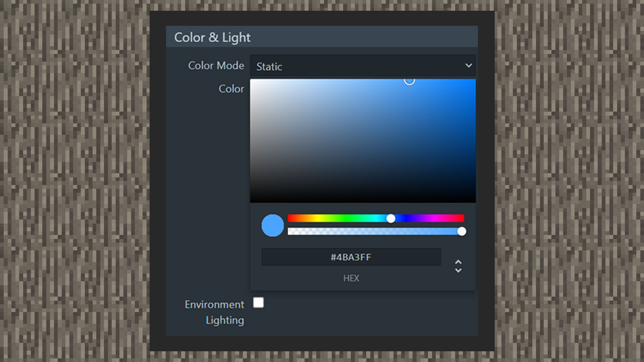Click the up arrow of color format switcher
The width and height of the screenshot is (644, 362).
[458, 262]
